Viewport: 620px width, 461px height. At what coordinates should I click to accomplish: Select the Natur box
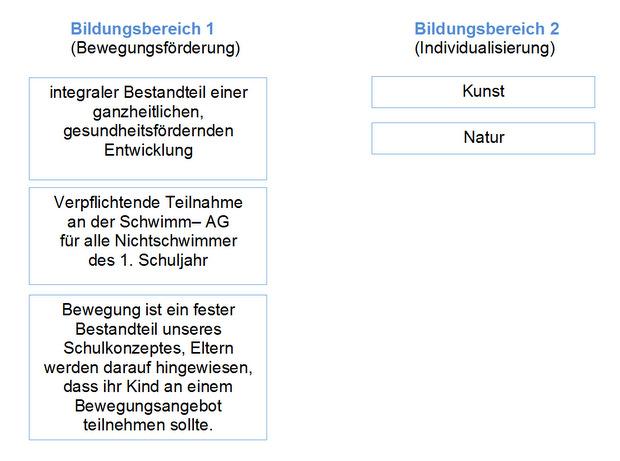[483, 138]
